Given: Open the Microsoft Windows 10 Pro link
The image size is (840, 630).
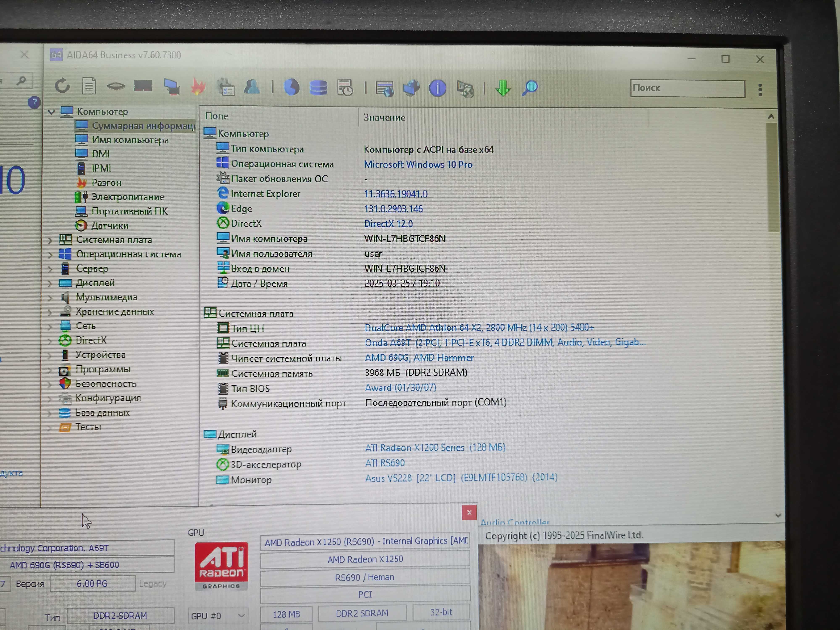Looking at the screenshot, I should [x=418, y=164].
